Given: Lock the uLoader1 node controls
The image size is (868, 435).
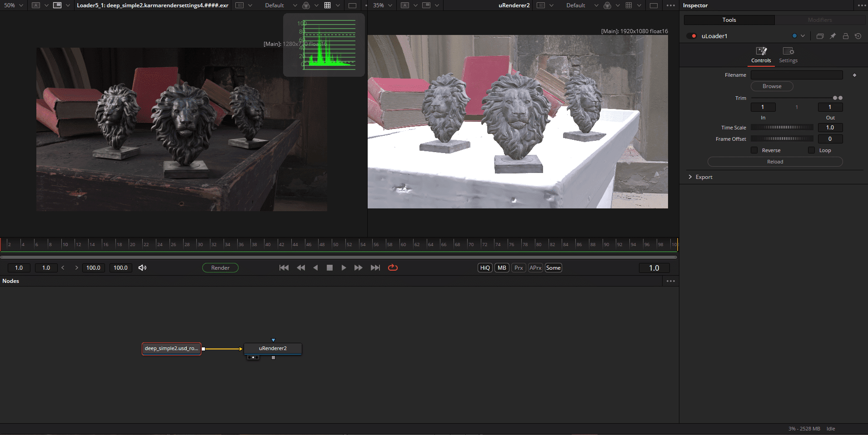Looking at the screenshot, I should [845, 36].
